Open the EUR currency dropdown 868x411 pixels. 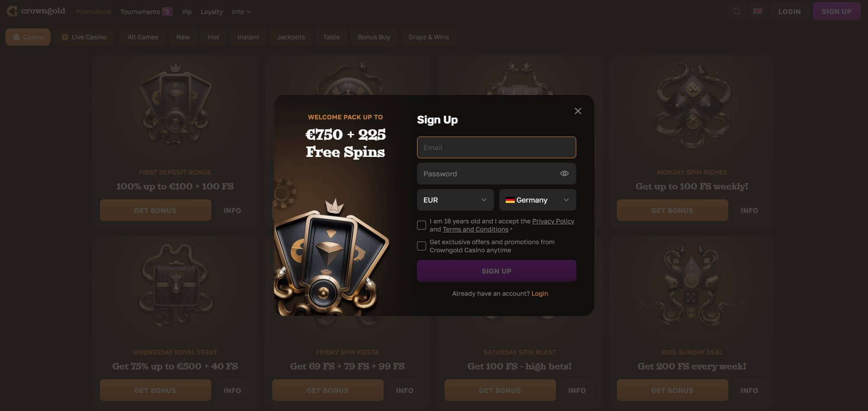[455, 200]
